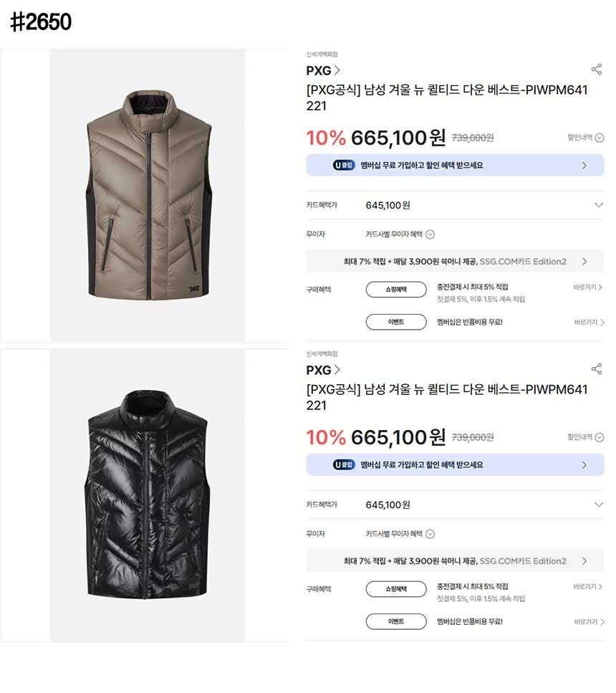
Task: Open 카드사별 무이자 혜택 dropdown for black vest
Action: 430,534
